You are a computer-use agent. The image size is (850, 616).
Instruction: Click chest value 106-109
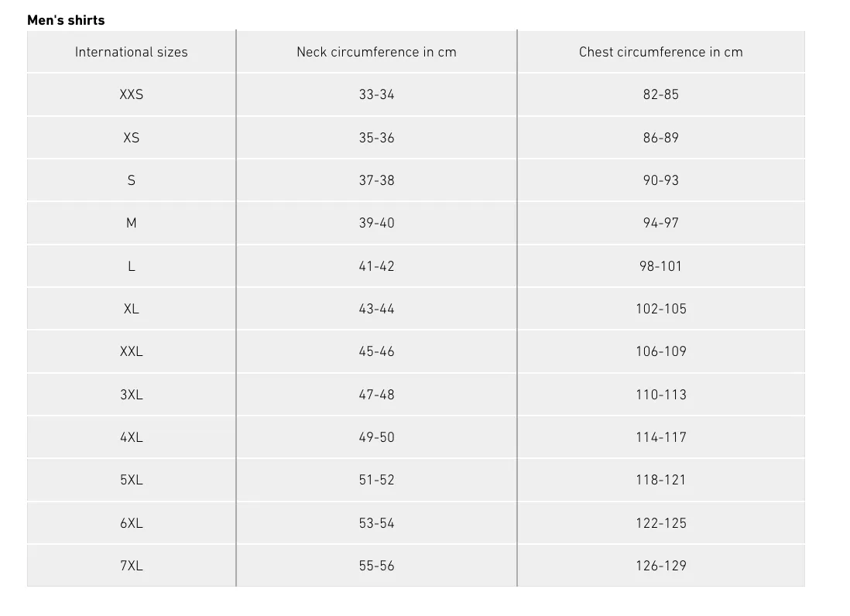(661, 351)
